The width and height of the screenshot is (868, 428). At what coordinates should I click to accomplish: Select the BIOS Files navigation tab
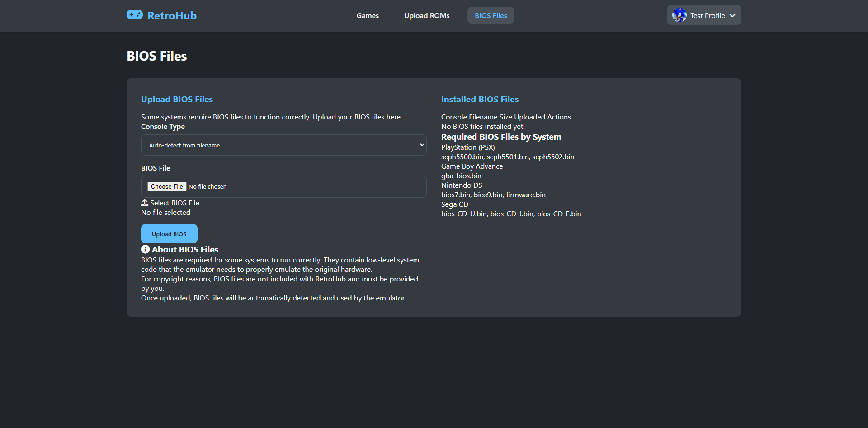tap(491, 15)
